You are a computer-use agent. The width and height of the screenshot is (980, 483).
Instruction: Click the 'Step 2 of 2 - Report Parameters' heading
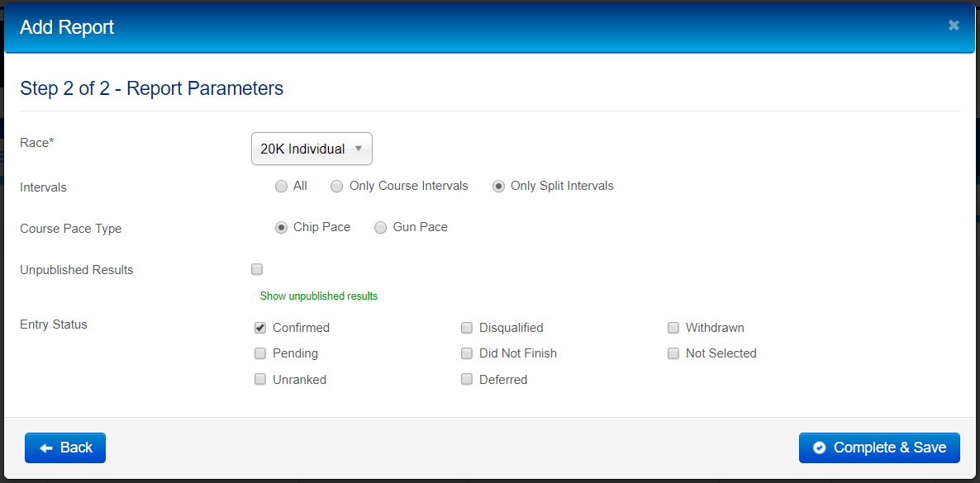[152, 88]
